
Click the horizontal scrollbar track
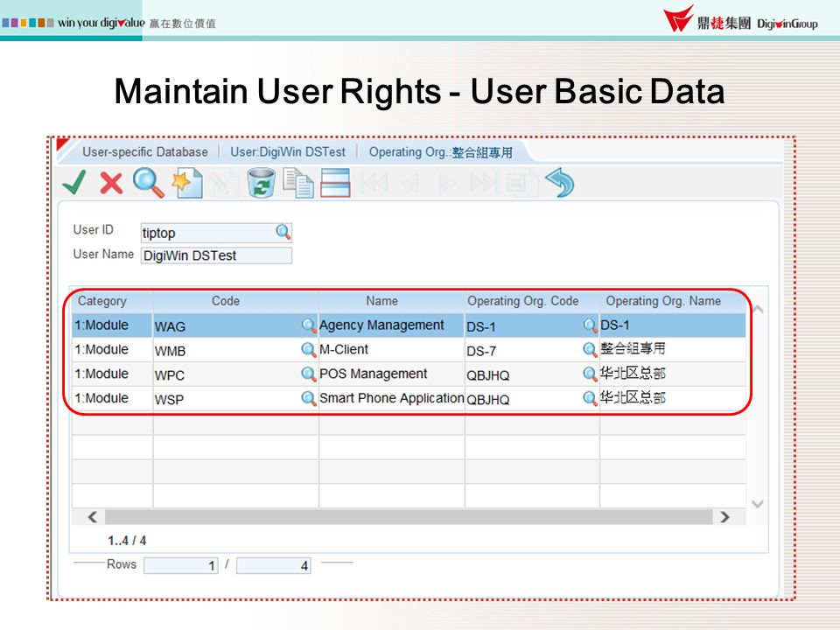pyautogui.click(x=409, y=517)
